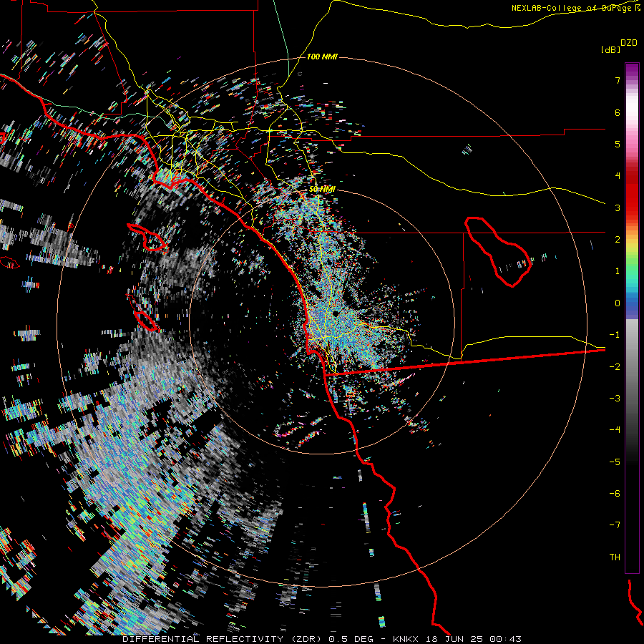Viewport: 644px width, 644px height.
Task: Click "DIFFERENTIAL REFLECTIVITY" in the bottom caption
Action: (203, 639)
